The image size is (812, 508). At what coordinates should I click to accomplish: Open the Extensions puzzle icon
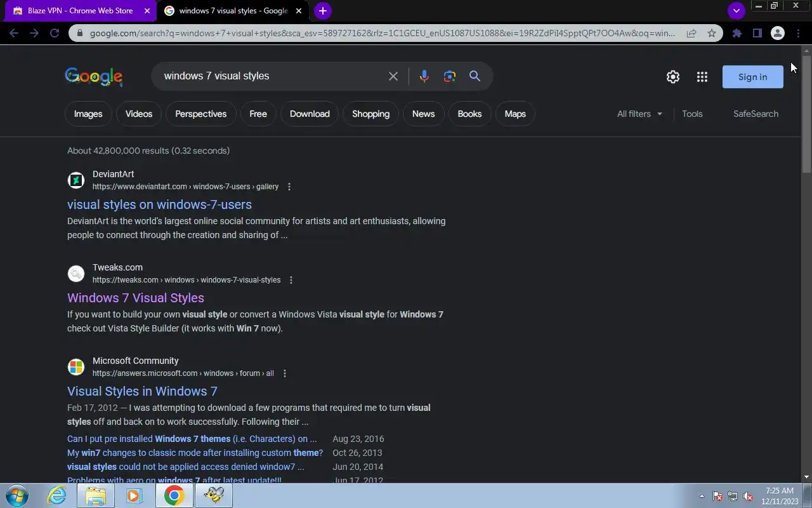coord(737,33)
